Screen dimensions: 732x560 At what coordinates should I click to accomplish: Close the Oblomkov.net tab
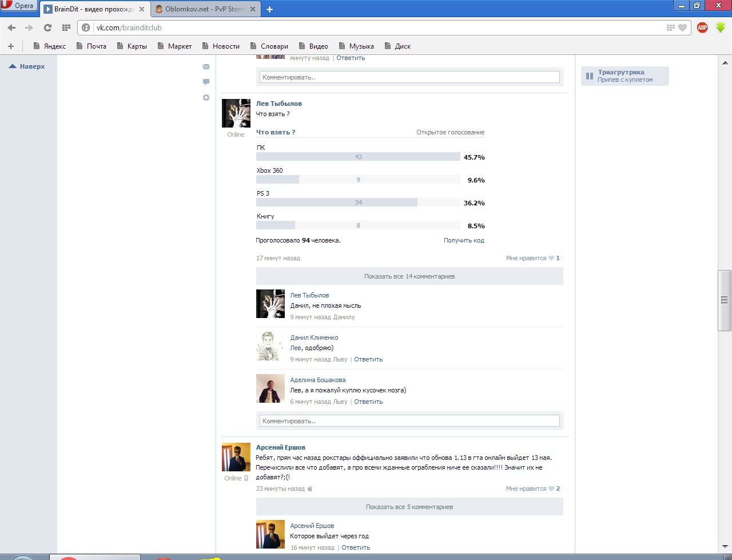tap(252, 9)
